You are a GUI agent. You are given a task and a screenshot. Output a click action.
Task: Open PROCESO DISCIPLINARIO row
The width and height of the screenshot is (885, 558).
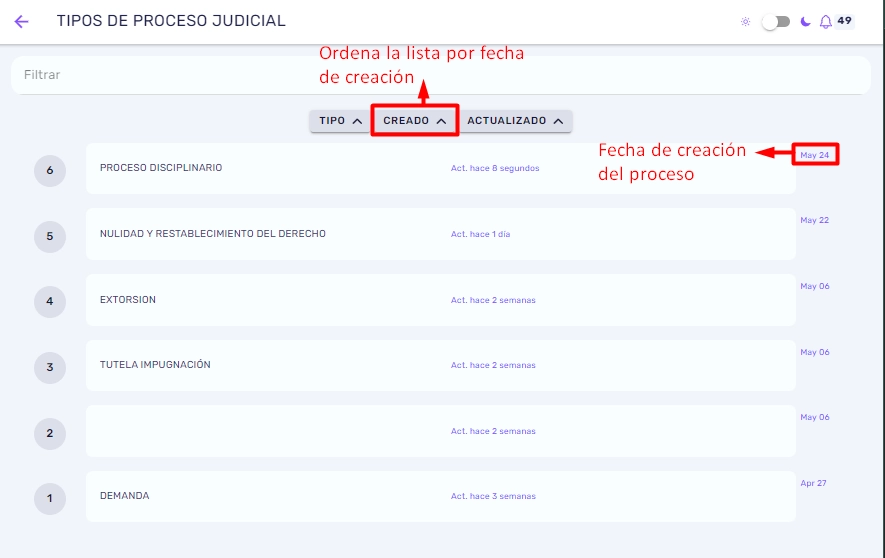pos(441,168)
